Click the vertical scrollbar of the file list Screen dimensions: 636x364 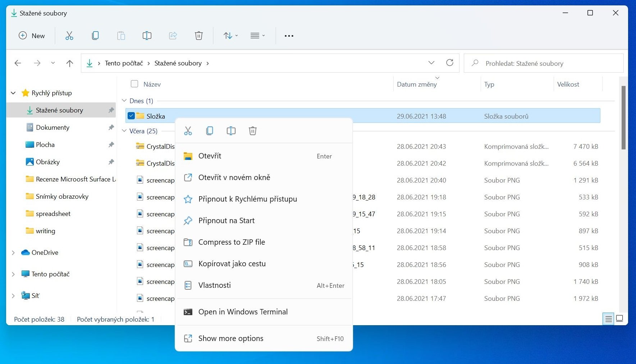(623, 118)
